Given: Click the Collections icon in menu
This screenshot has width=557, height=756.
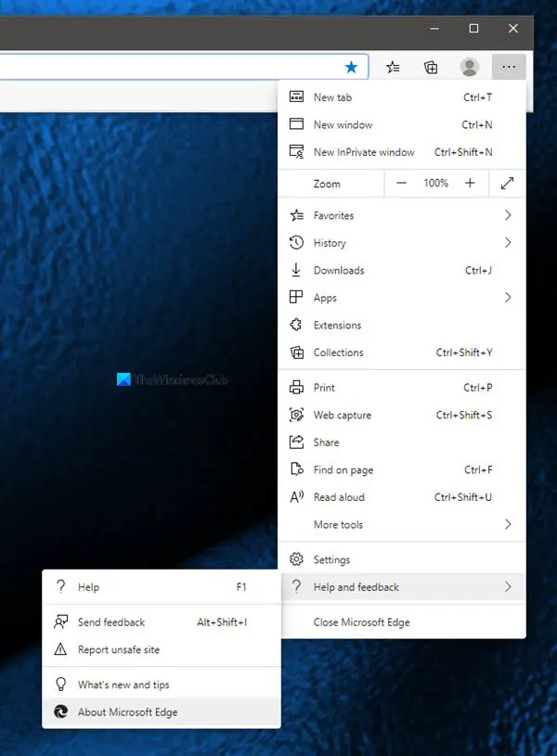Looking at the screenshot, I should point(297,352).
